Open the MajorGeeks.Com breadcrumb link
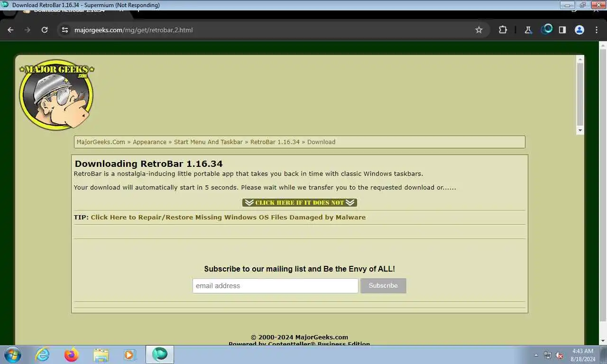607x364 pixels. click(x=101, y=142)
